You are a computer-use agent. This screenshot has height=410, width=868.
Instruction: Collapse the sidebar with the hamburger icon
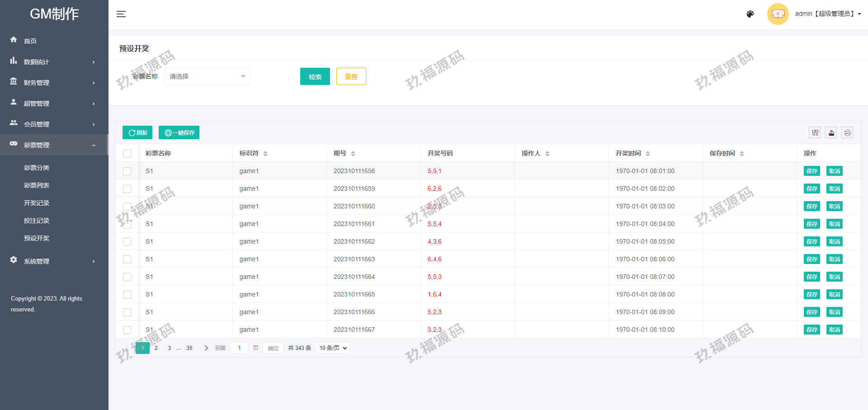coord(121,14)
